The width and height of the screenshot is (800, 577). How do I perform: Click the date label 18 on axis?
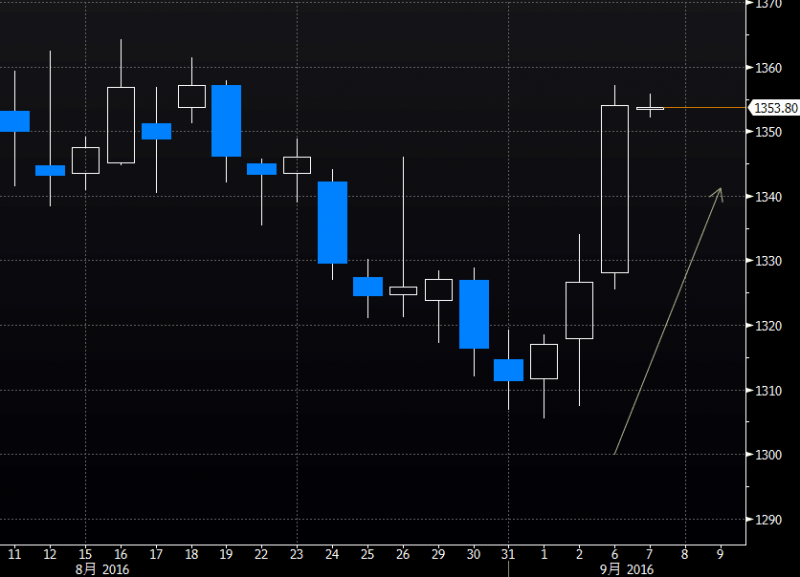pos(191,554)
